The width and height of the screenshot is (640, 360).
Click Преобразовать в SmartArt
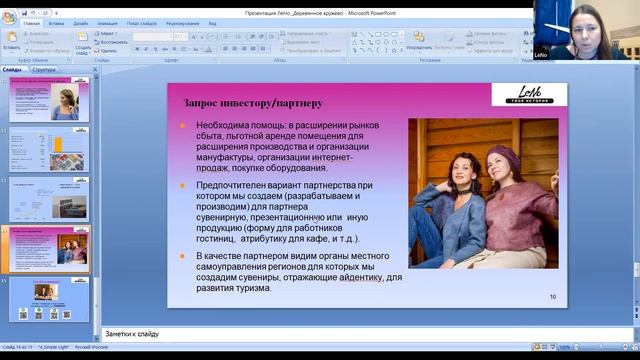(x=311, y=51)
